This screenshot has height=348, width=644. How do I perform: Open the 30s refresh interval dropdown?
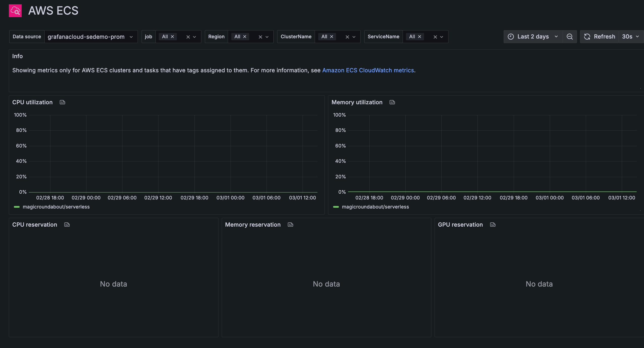click(630, 37)
